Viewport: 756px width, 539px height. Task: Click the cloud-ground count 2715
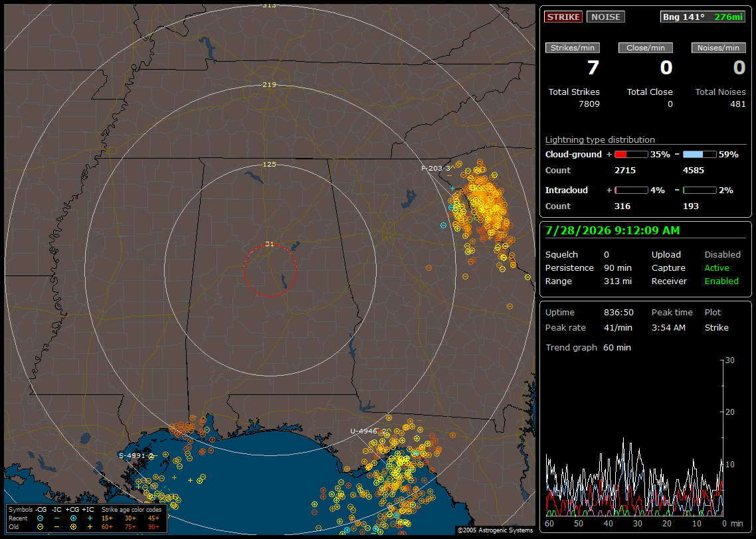coord(625,171)
